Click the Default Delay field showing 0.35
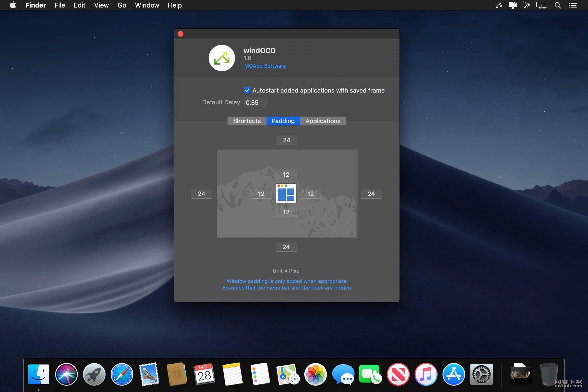Image resolution: width=588 pixels, height=392 pixels. 256,102
